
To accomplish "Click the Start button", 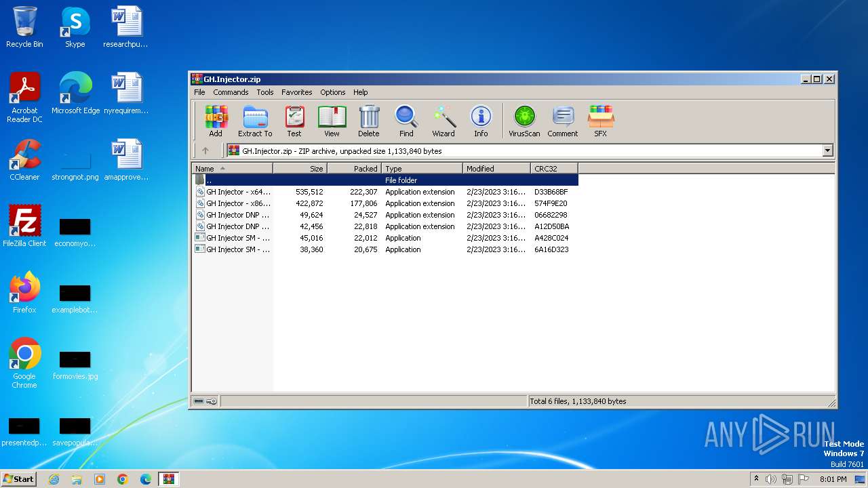I will pyautogui.click(x=19, y=479).
